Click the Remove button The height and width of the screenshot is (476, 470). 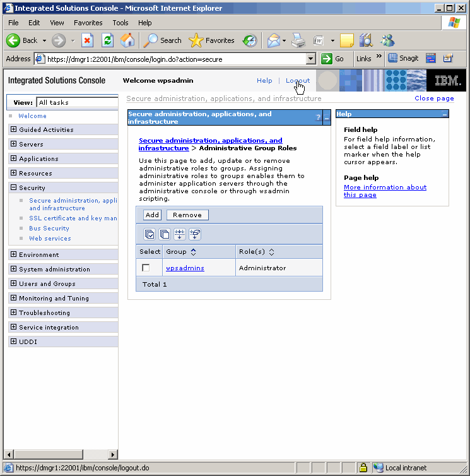[x=187, y=215]
